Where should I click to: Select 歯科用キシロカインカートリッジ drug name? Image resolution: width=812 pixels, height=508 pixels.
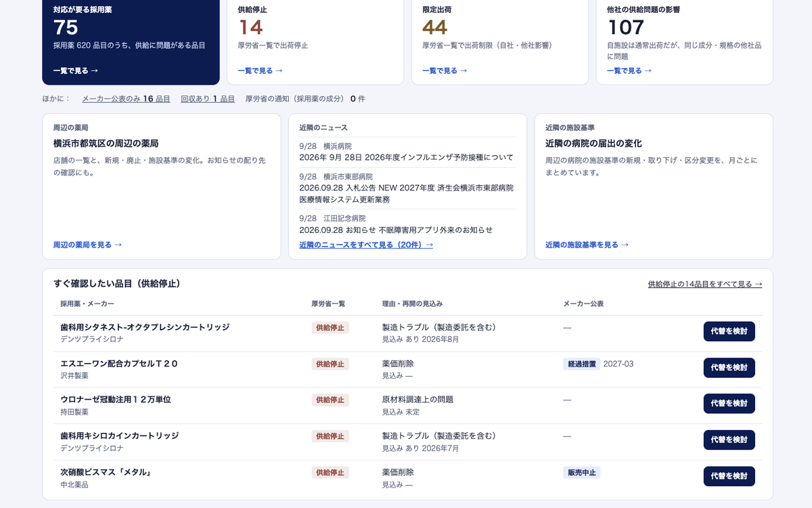120,436
